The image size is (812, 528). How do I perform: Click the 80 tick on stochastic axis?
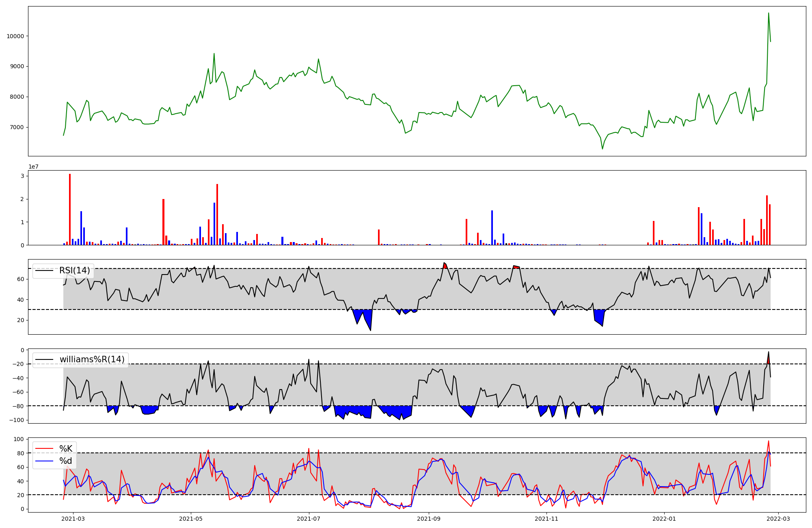(21, 453)
